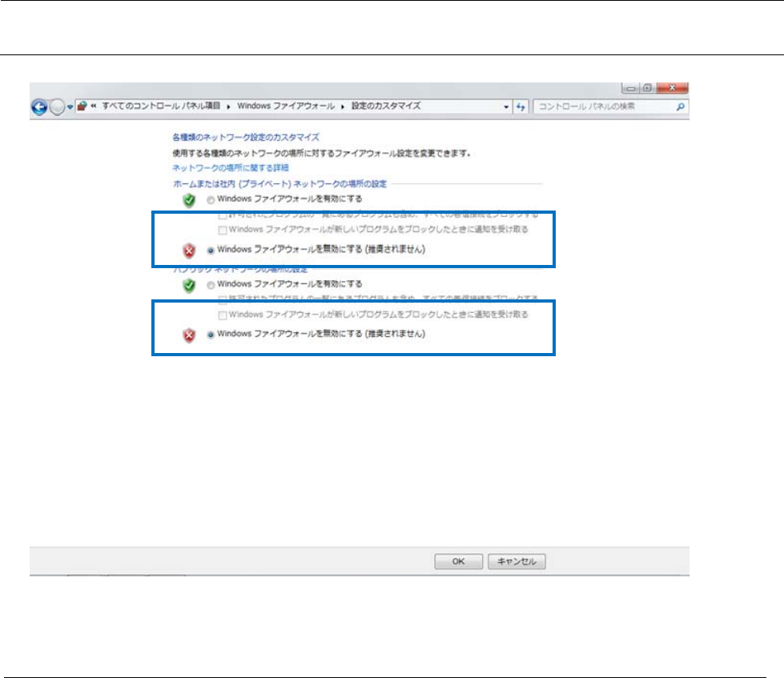Viewport: 784px width, 678px height.
Task: Refresh the page with the refresh icon
Action: pyautogui.click(x=521, y=106)
